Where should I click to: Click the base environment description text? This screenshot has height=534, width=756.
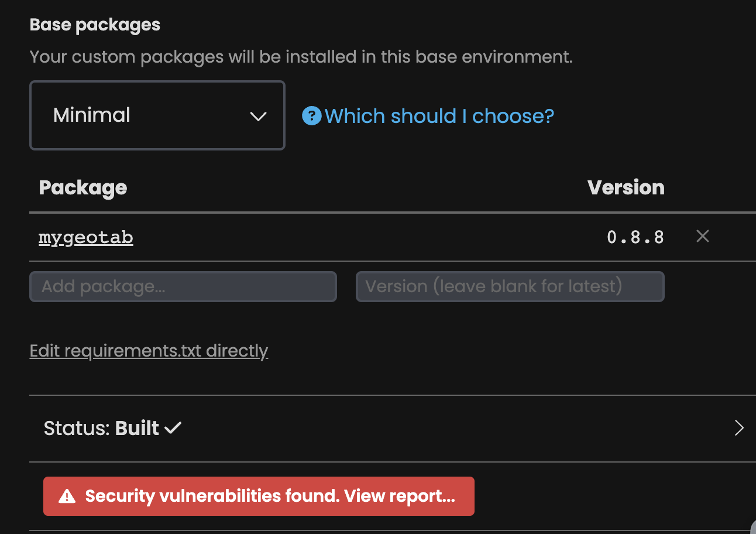(x=301, y=57)
